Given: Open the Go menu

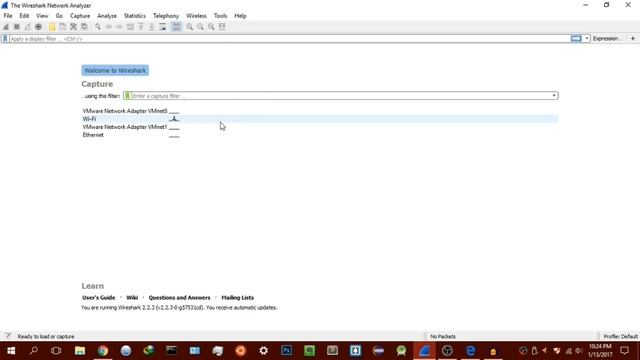Looking at the screenshot, I should [59, 16].
